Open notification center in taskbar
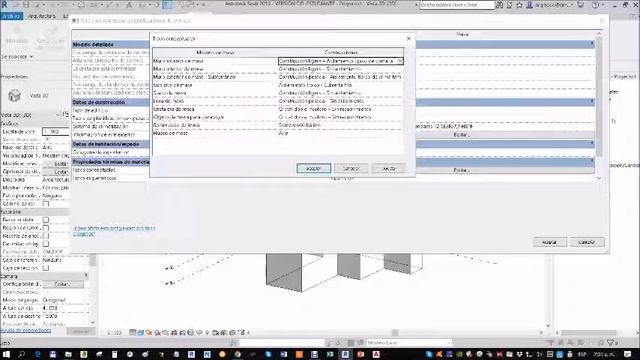Viewport: 640px width, 360px height. (x=627, y=354)
